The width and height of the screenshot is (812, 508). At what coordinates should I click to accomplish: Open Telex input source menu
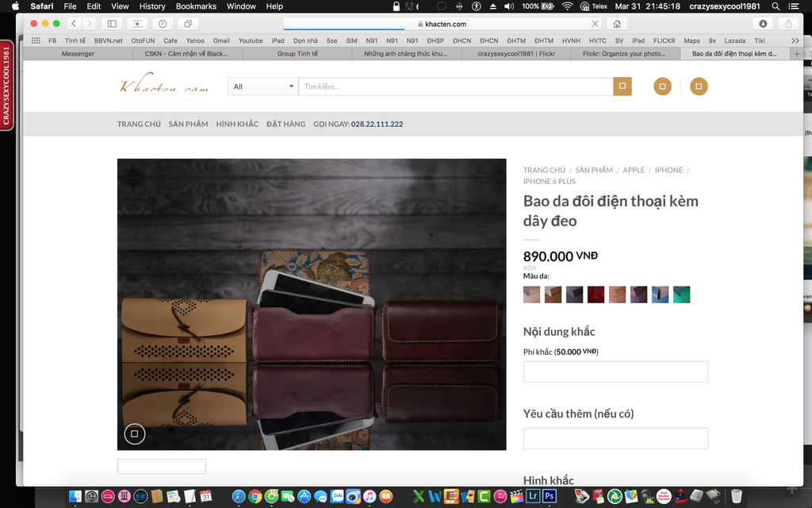pos(594,6)
